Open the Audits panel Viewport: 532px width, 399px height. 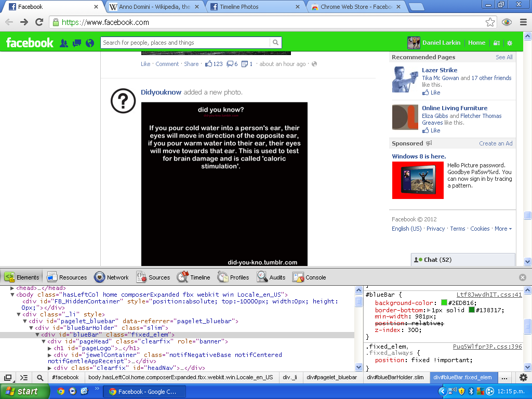(271, 277)
